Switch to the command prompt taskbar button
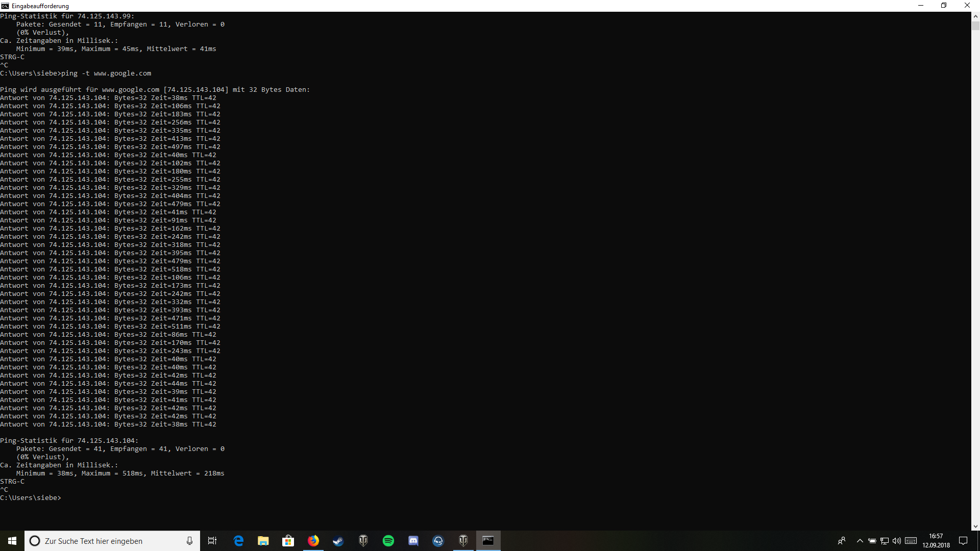Image resolution: width=980 pixels, height=551 pixels. coord(488,541)
